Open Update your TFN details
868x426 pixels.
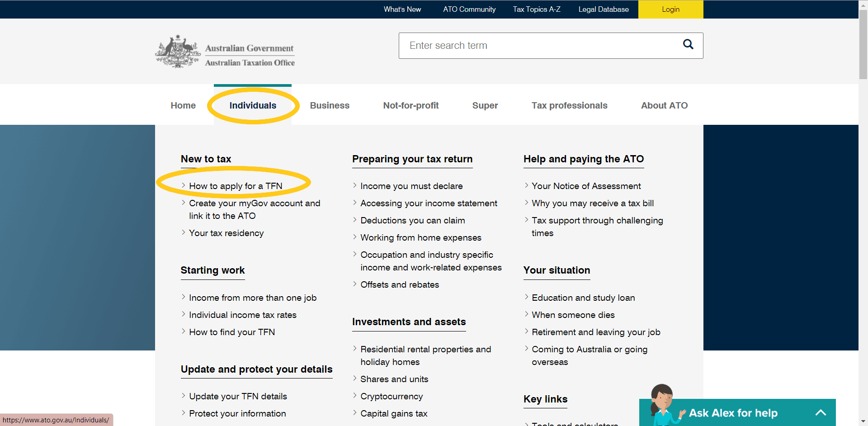[238, 397]
